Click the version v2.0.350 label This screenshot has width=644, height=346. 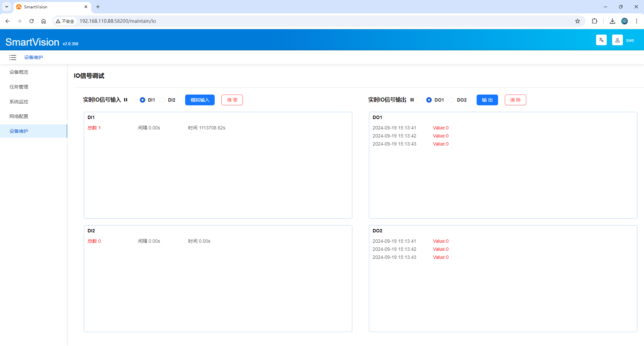[x=70, y=44]
